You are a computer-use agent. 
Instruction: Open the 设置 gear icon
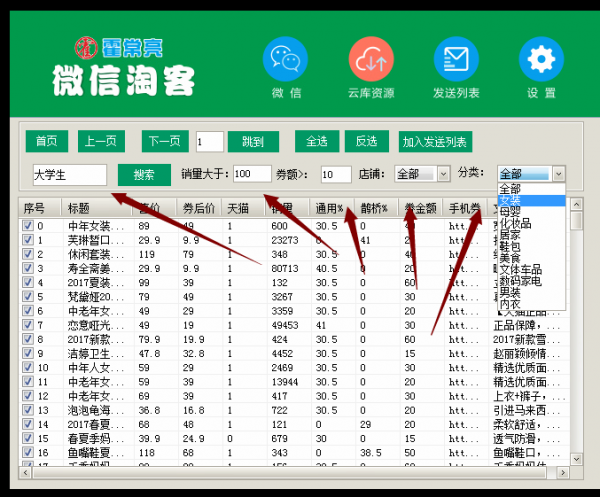pos(541,59)
